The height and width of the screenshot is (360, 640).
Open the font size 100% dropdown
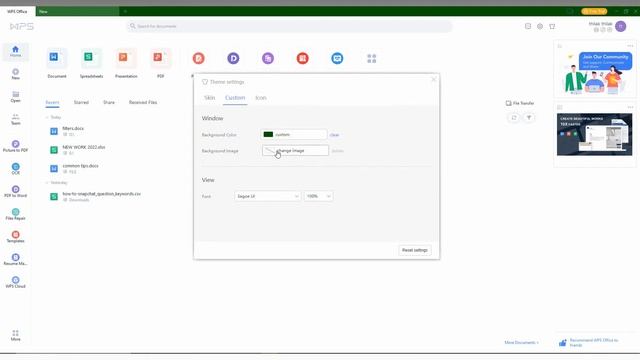318,196
